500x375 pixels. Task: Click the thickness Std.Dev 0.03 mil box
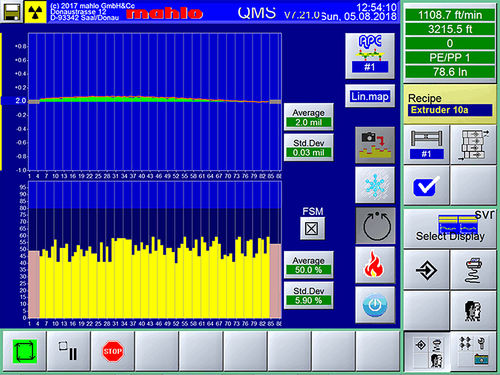[x=309, y=148]
